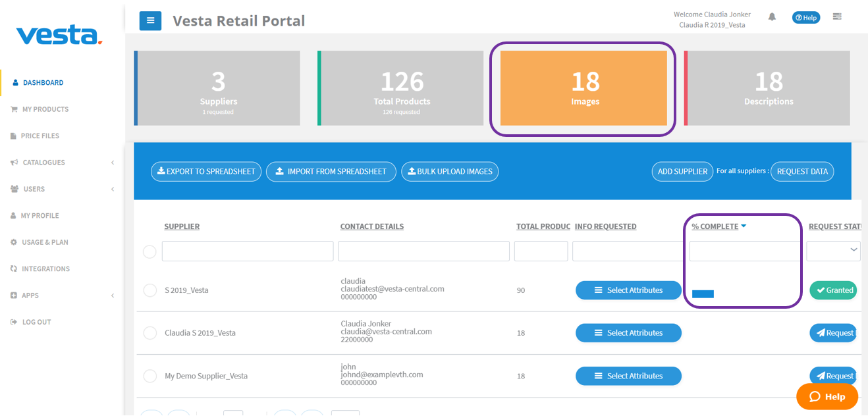This screenshot has height=416, width=868.
Task: Open the Help pill in header
Action: (x=805, y=18)
